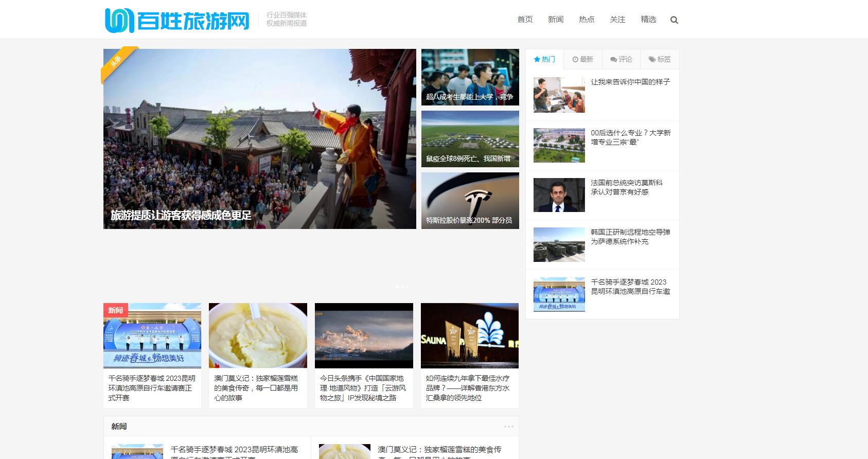Viewport: 868px width, 459px height.
Task: Open sidebar article 00后选什么专业
Action: click(x=631, y=137)
